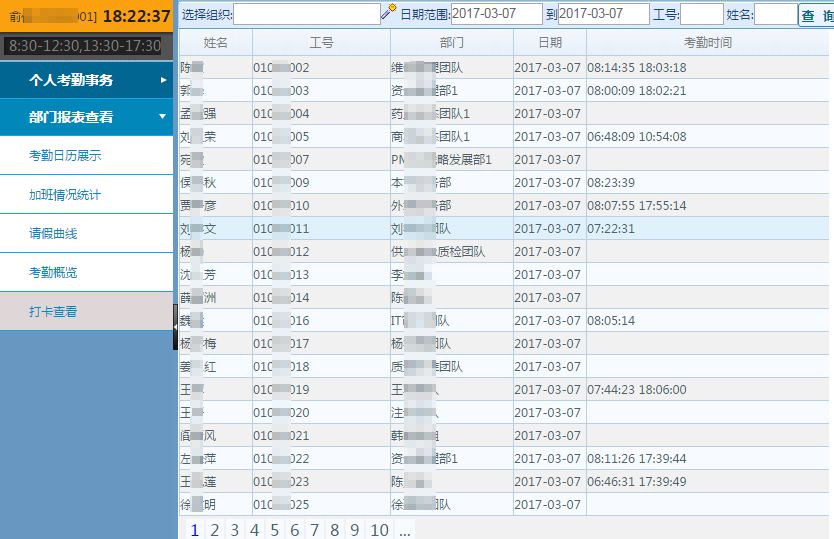
Task: Focus the 选择组织 input field
Action: pyautogui.click(x=307, y=14)
